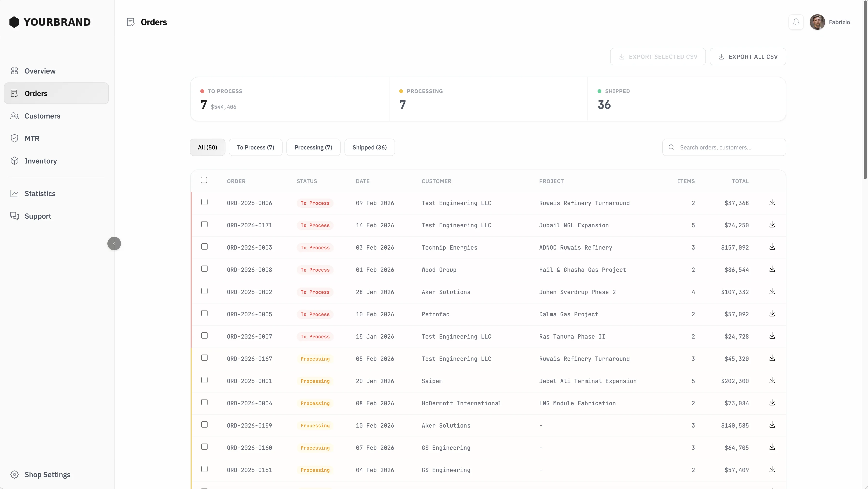This screenshot has height=489, width=868.
Task: Open Customers page from the sidebar
Action: 43,116
